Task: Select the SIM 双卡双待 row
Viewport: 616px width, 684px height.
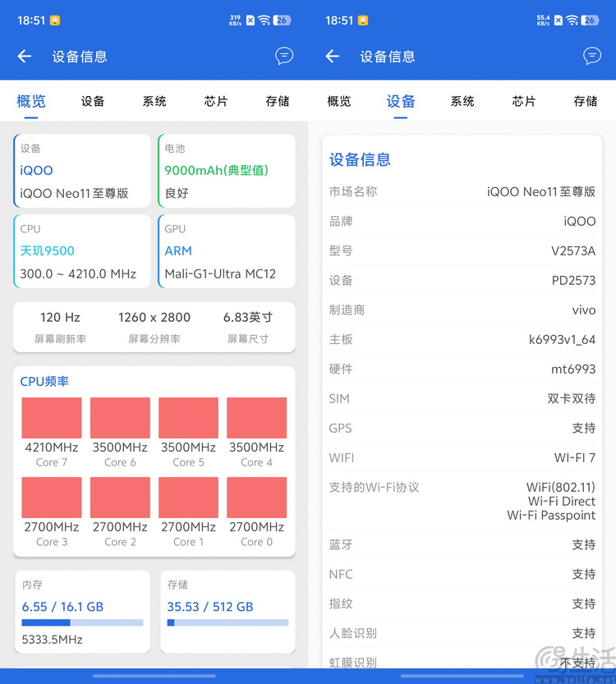Action: point(462,398)
